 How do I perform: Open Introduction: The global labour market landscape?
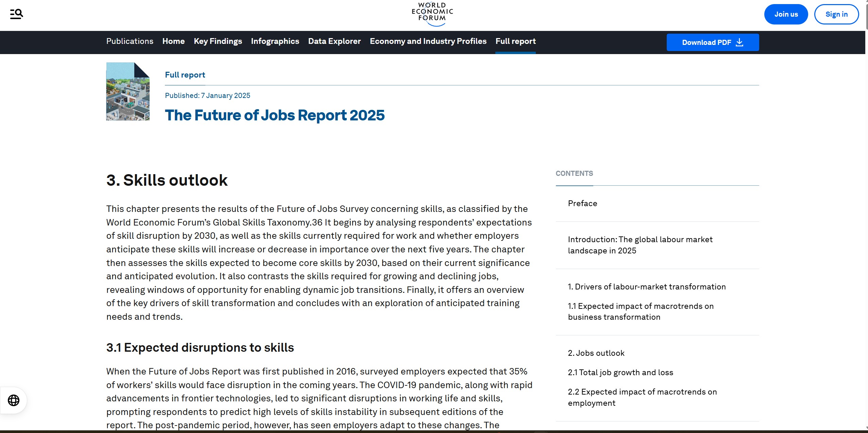tap(640, 245)
